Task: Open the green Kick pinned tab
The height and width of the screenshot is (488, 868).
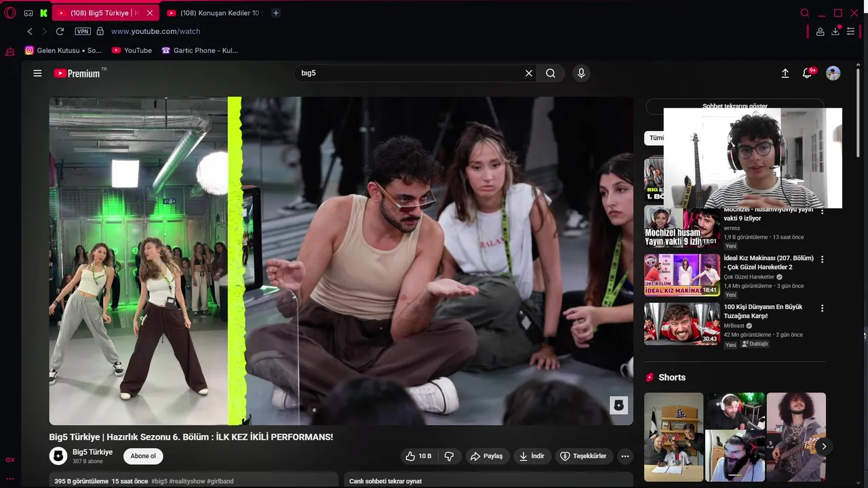Action: pyautogui.click(x=43, y=13)
